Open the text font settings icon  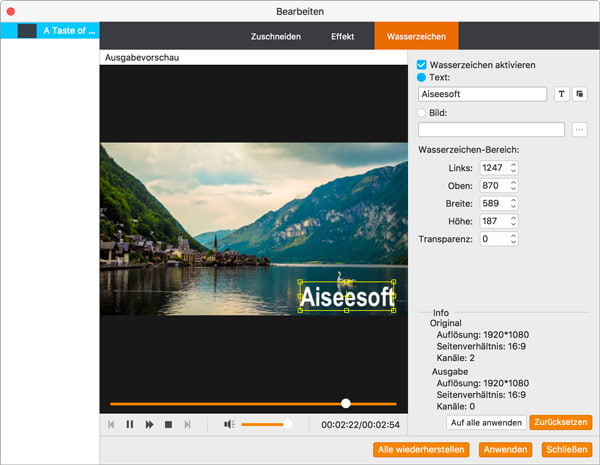click(561, 94)
